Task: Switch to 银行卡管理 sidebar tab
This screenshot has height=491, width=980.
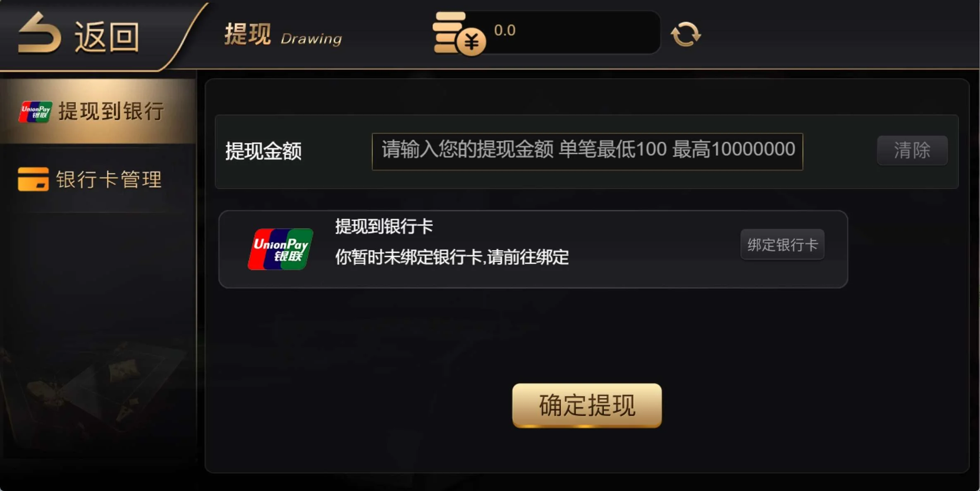Action: 98,179
